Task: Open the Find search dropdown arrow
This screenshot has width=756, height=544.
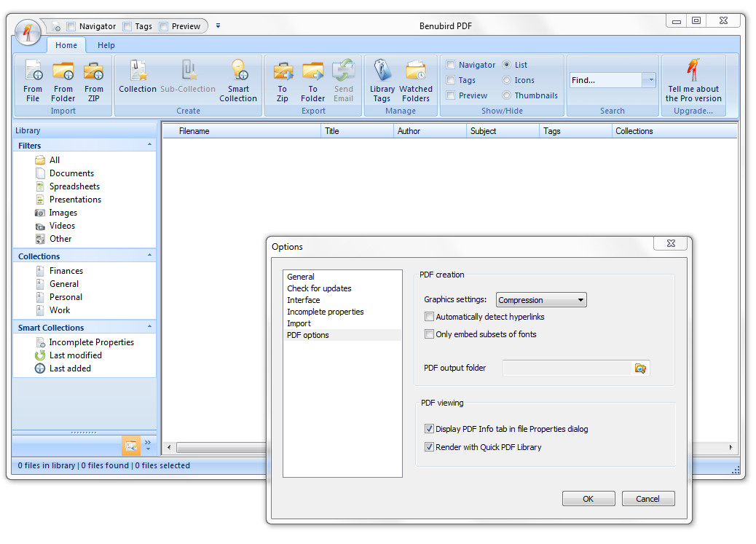Action: (650, 80)
